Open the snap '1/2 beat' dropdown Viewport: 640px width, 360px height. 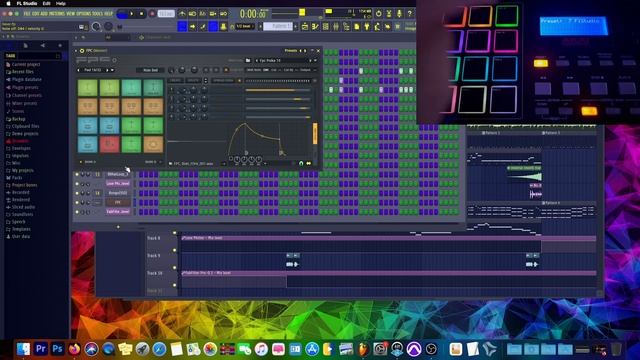[244, 27]
